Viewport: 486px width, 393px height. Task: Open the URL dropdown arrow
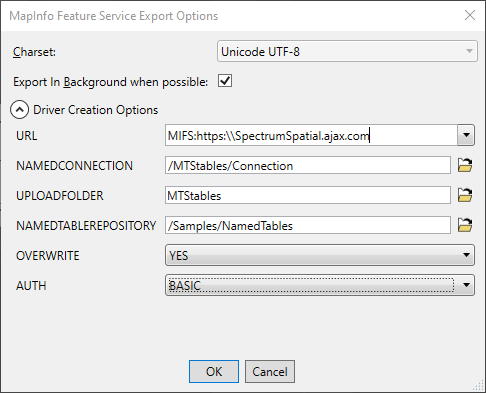(x=466, y=135)
